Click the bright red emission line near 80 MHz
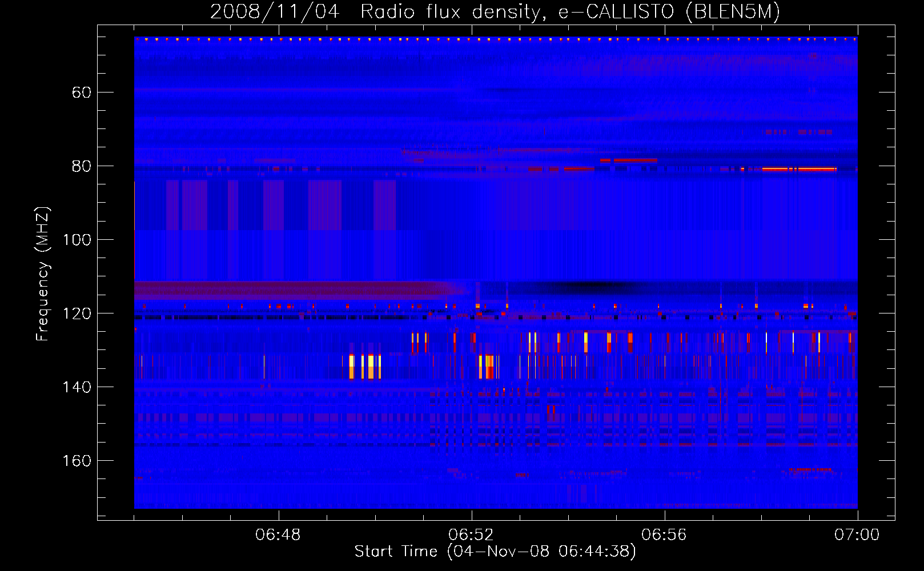924x571 pixels. click(x=800, y=169)
